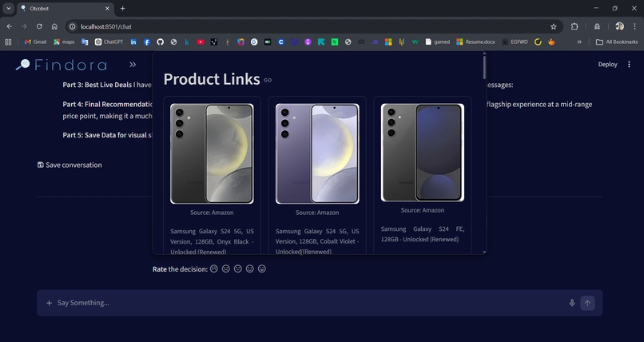The width and height of the screenshot is (644, 342).
Task: Open the GitHub bookmark
Action: [160, 42]
